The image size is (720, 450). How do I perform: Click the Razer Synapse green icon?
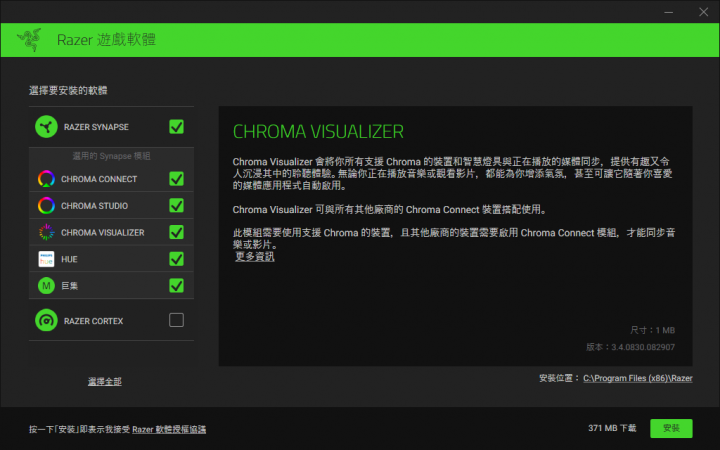click(46, 127)
